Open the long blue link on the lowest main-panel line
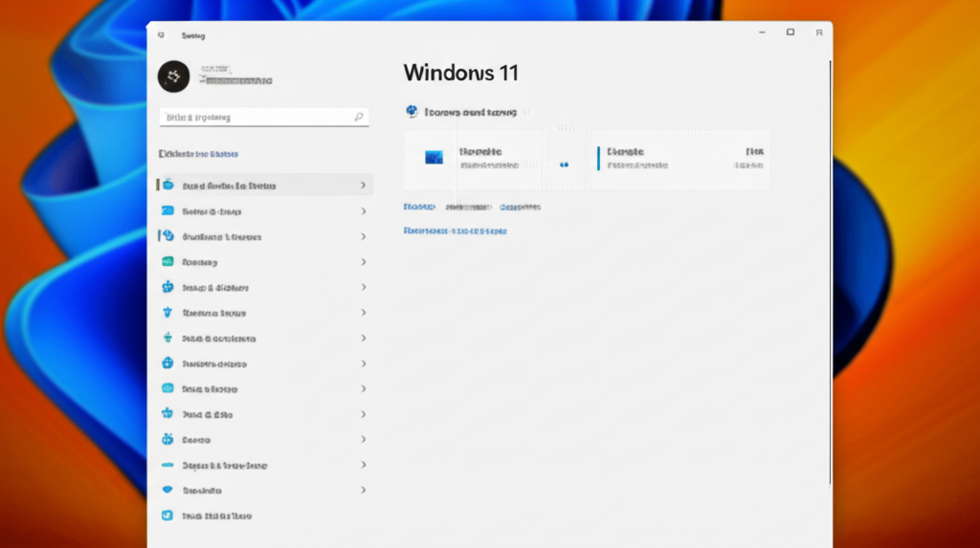980x548 pixels. click(455, 230)
